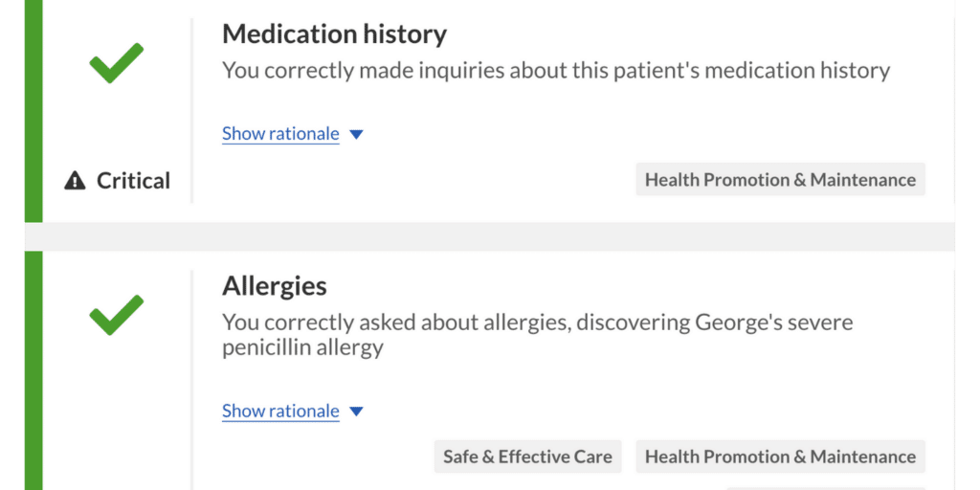Click the Allergies heading
980x490 pixels.
click(275, 286)
